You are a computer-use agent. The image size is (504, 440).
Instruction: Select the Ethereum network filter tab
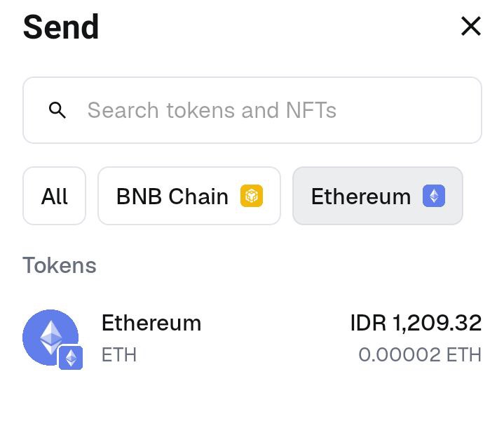pos(377,196)
